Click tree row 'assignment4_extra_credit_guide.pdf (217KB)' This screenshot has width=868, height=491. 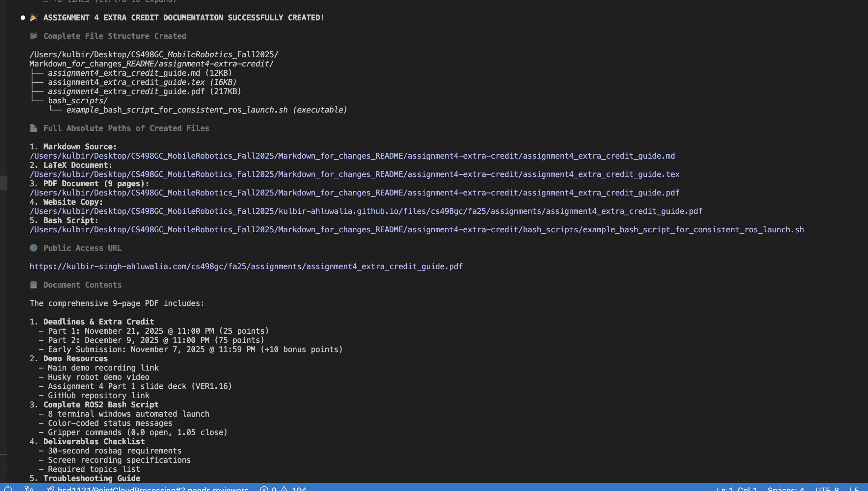tap(144, 91)
